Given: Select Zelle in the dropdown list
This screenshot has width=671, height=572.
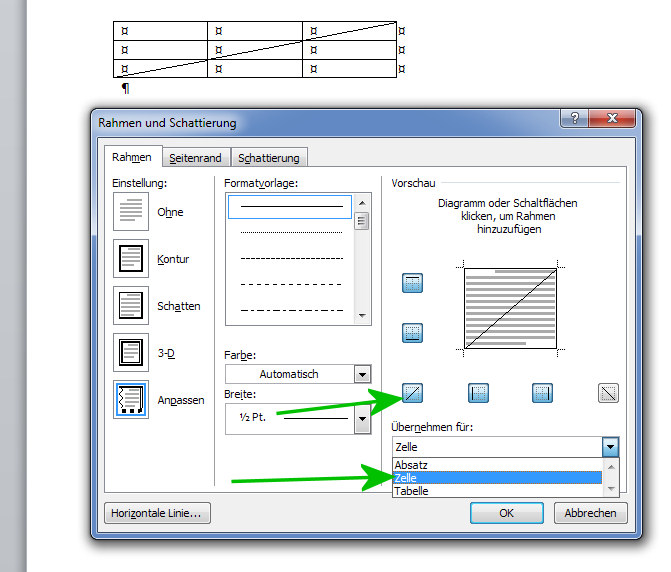Looking at the screenshot, I should [497, 477].
